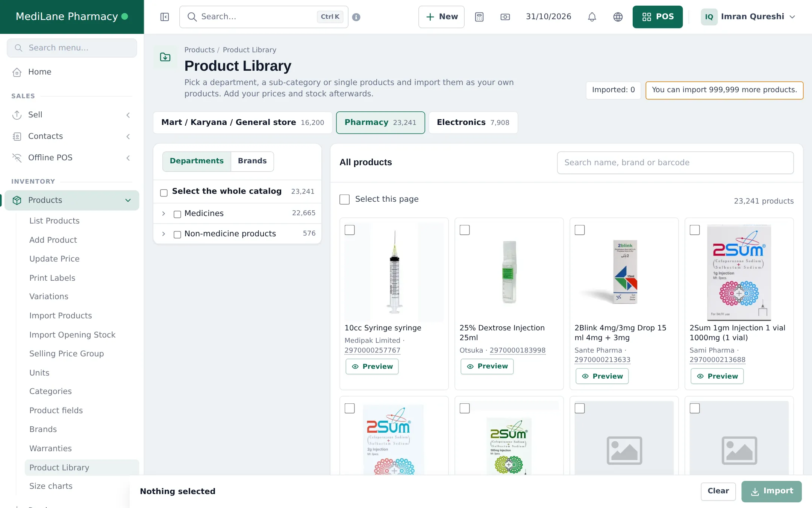Viewport: 812px width, 508px height.
Task: Click the Import button
Action: [x=771, y=491]
